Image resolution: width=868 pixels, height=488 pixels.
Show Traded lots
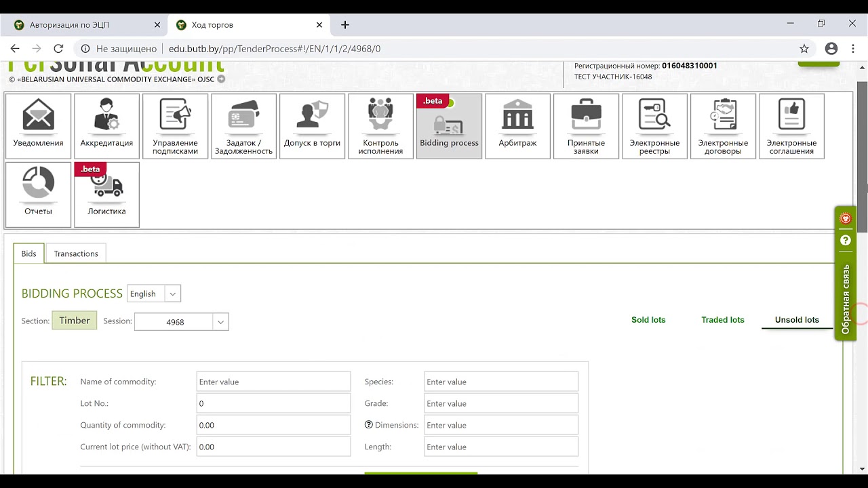click(x=723, y=320)
